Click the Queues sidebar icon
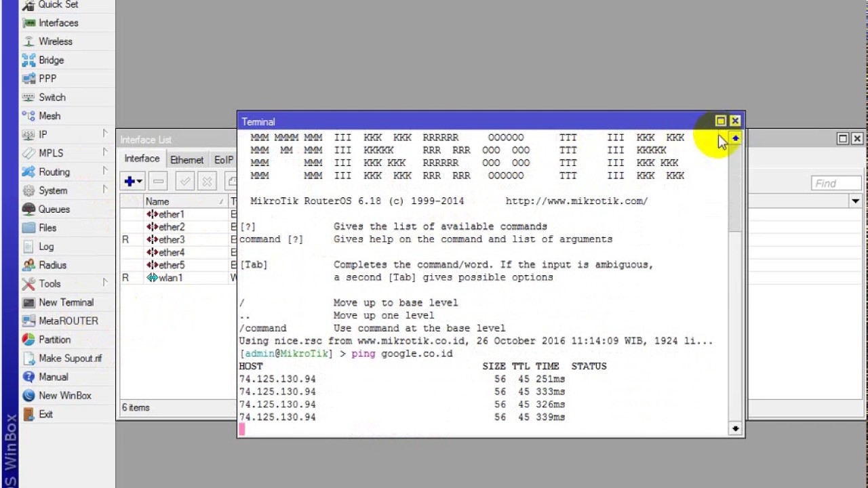This screenshot has height=488, width=868. [28, 209]
